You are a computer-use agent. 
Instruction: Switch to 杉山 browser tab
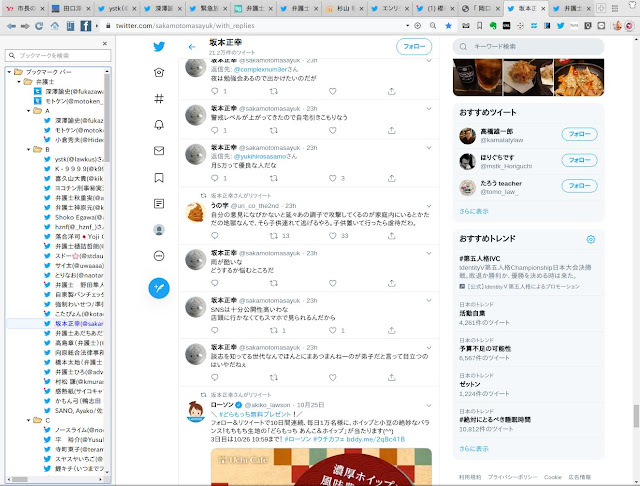345,8
